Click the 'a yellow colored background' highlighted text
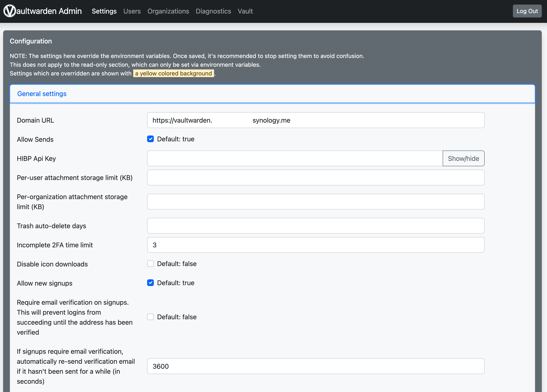547x392 pixels. coord(173,73)
